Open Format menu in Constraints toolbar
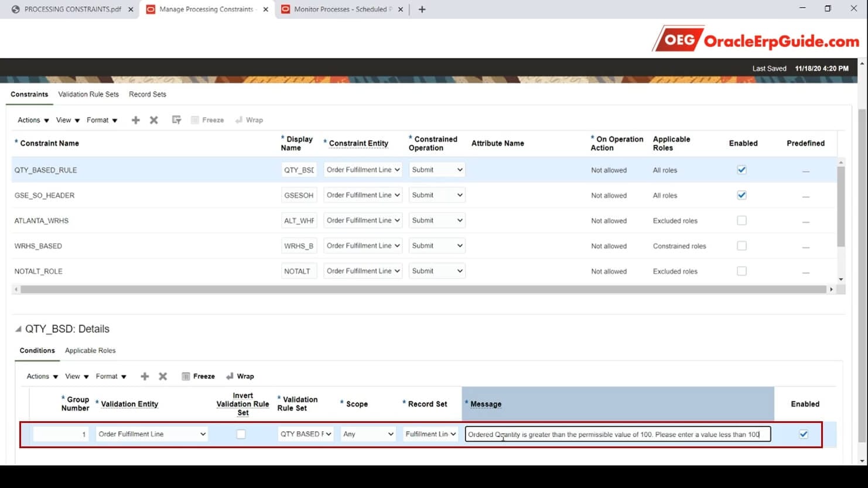This screenshot has height=488, width=868. (x=102, y=120)
